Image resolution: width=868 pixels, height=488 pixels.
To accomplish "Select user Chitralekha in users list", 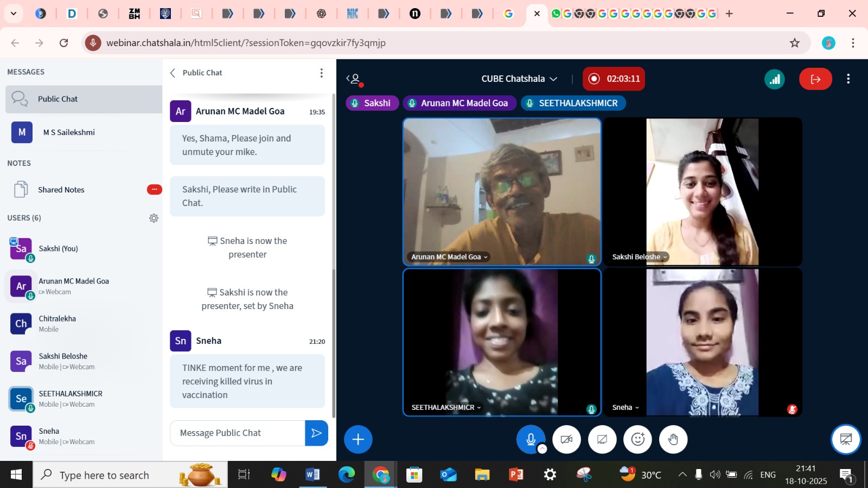I will 57,324.
